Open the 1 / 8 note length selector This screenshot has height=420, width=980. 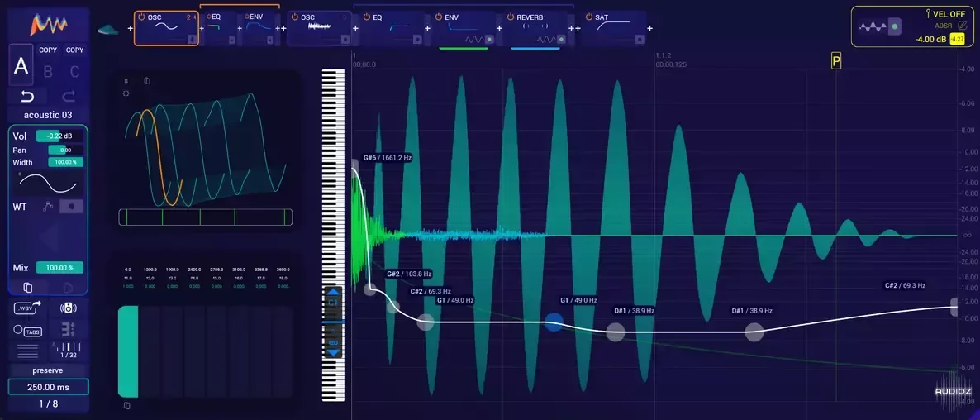point(47,403)
